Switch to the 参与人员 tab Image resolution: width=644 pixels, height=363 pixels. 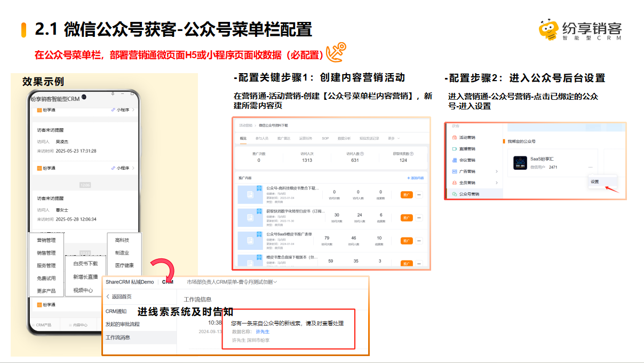click(x=262, y=138)
